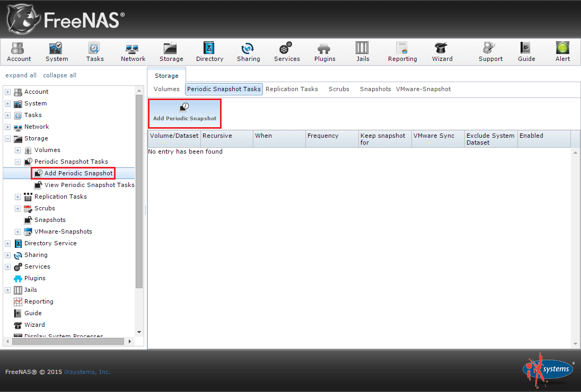Check the system Alert status light
The image size is (581, 392).
562,51
